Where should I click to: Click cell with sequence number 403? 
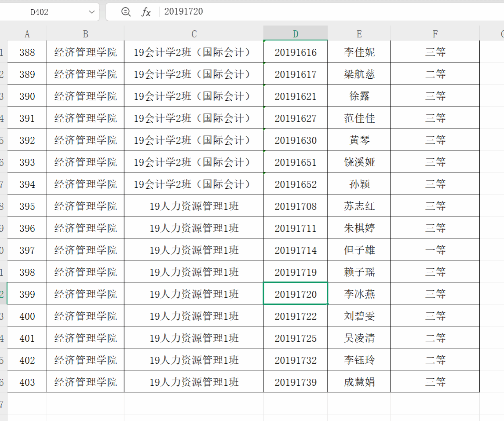pyautogui.click(x=27, y=382)
